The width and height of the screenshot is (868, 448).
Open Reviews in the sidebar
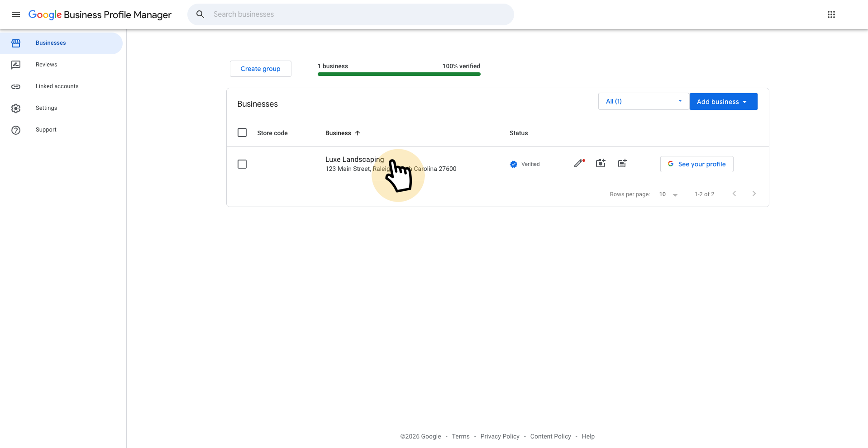click(x=46, y=65)
